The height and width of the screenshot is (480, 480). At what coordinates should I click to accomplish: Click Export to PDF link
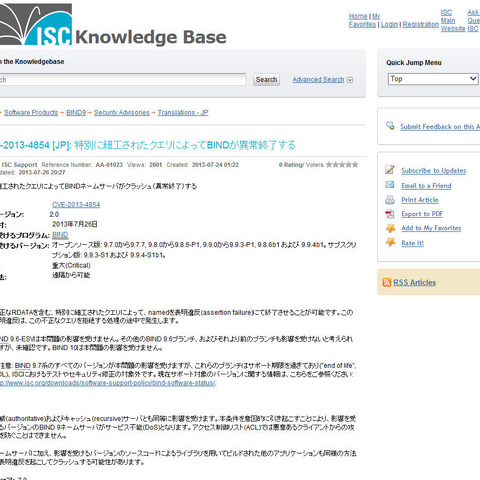point(422,214)
